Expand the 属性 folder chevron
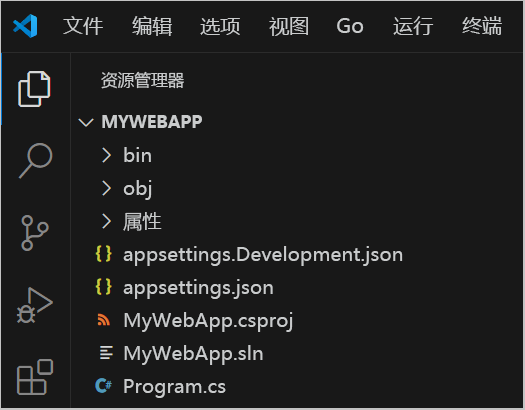The height and width of the screenshot is (410, 525). click(106, 221)
